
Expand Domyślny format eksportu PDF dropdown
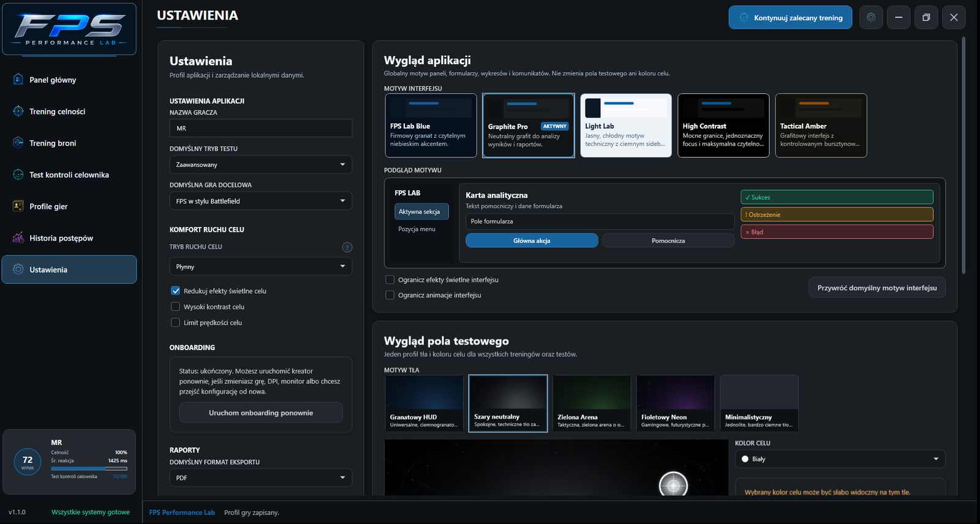click(x=261, y=477)
